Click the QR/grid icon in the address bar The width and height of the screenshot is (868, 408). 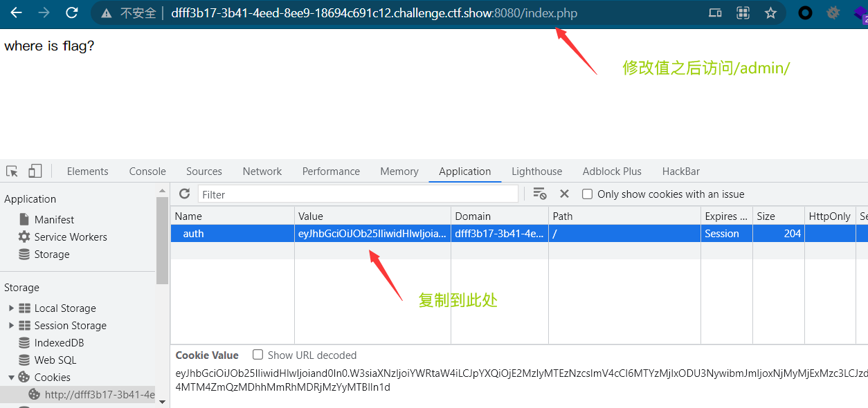coord(743,13)
